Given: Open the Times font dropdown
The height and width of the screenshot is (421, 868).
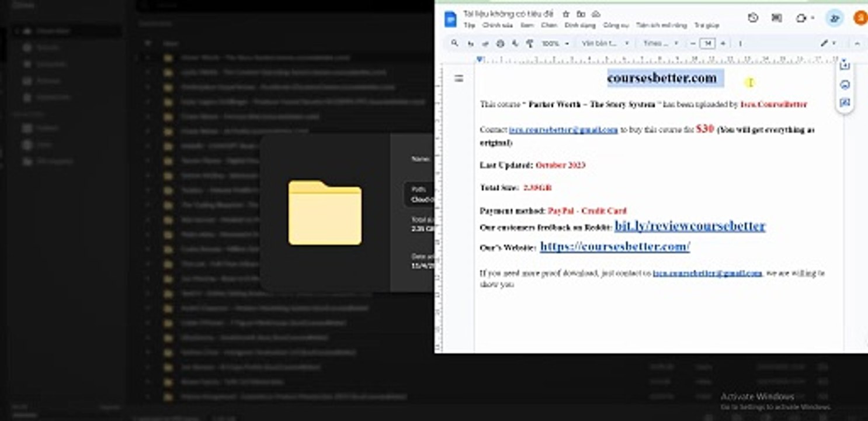Looking at the screenshot, I should (661, 43).
